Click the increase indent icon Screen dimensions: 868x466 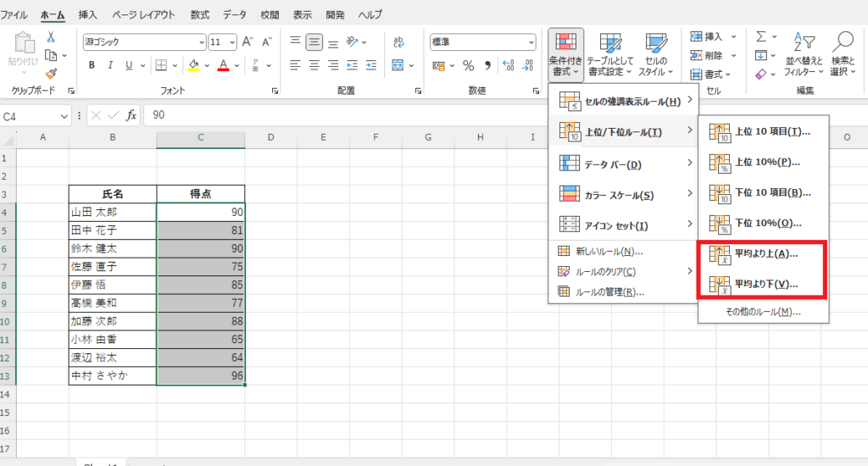(371, 65)
